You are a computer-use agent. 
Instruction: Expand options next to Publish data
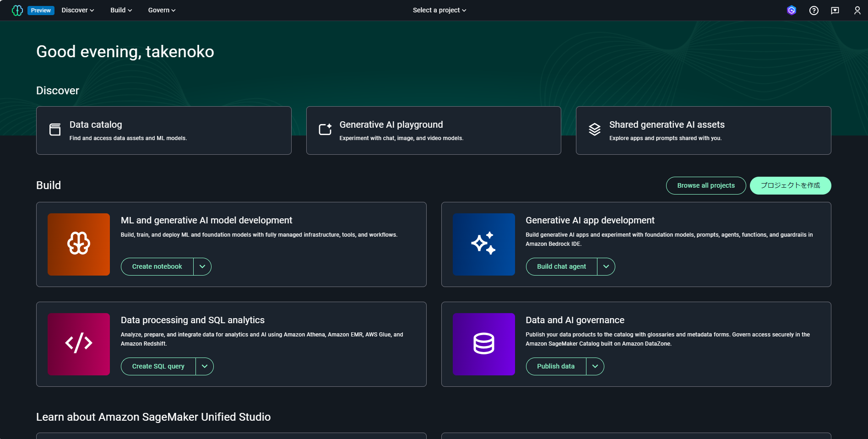point(595,366)
